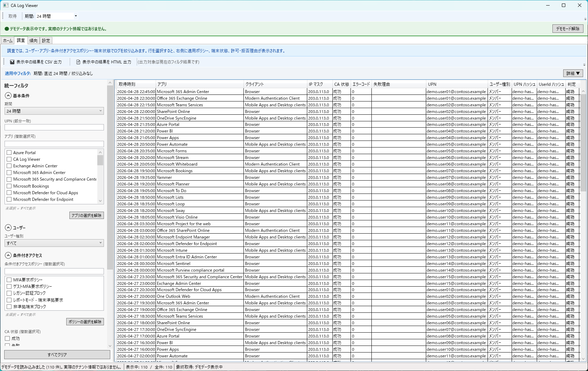The image size is (588, 371).
Task: Click the CSV export save icon
Action: point(12,62)
